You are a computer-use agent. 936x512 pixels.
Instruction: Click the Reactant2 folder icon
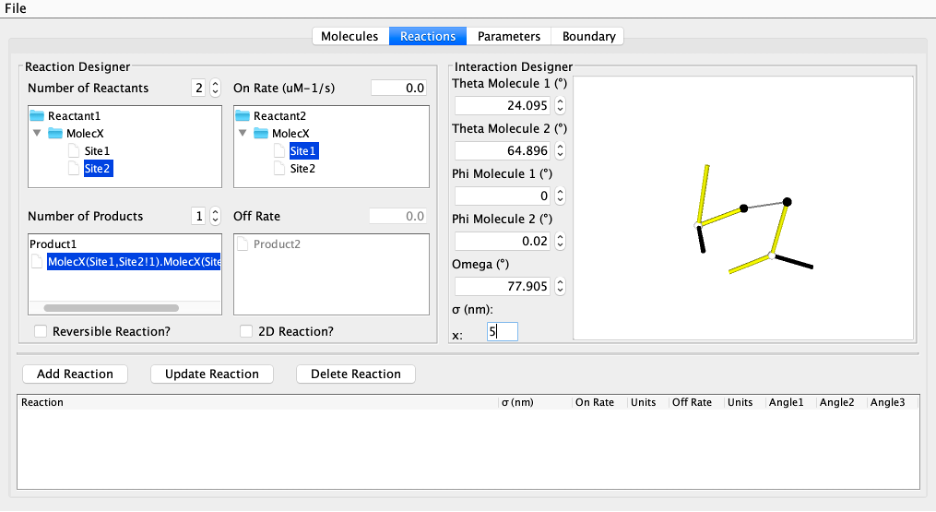tap(242, 115)
